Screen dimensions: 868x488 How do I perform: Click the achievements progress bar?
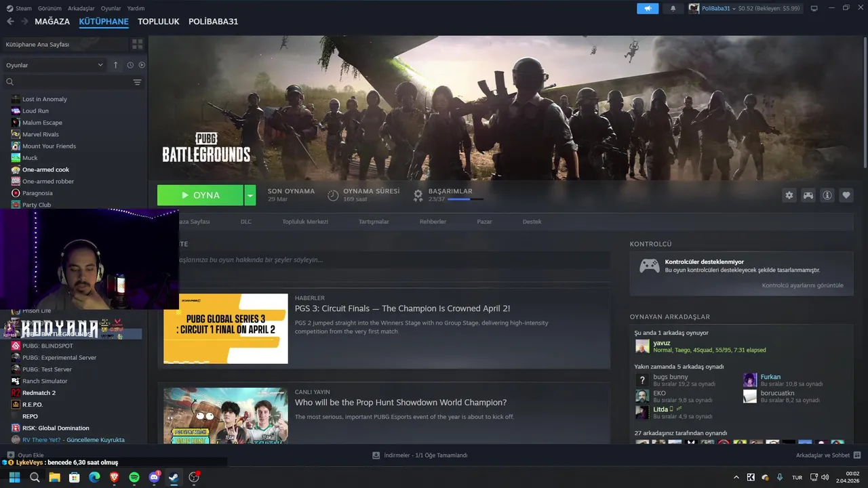465,199
